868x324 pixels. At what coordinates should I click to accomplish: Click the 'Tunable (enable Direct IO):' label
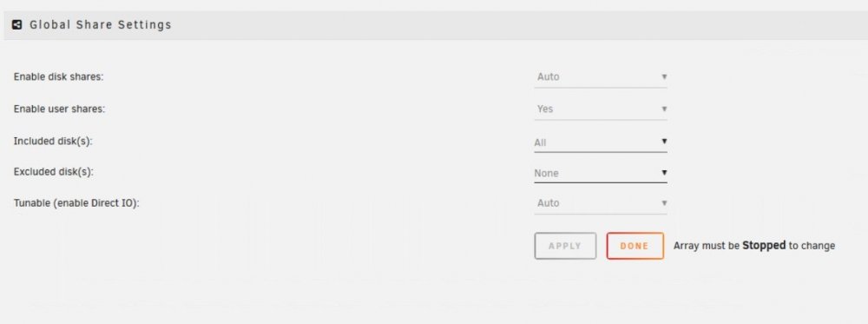coord(76,203)
